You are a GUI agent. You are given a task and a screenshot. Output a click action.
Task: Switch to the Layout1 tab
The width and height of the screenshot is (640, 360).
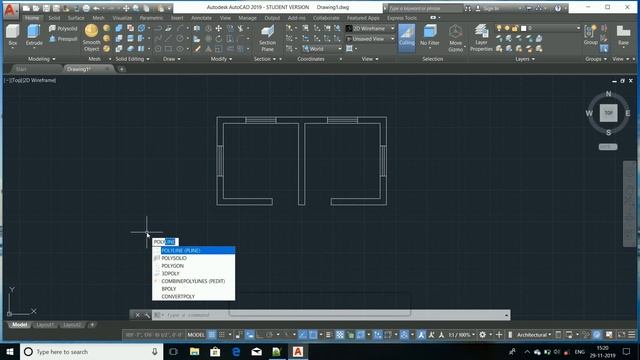pos(45,325)
